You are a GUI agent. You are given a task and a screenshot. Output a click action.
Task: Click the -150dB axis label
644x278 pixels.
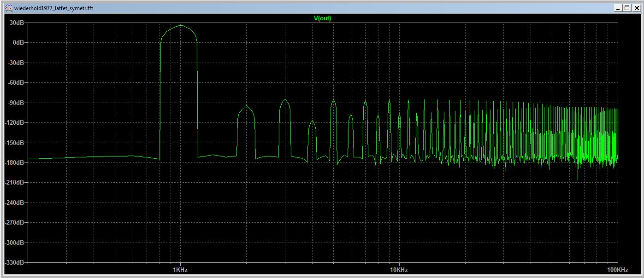[x=14, y=143]
